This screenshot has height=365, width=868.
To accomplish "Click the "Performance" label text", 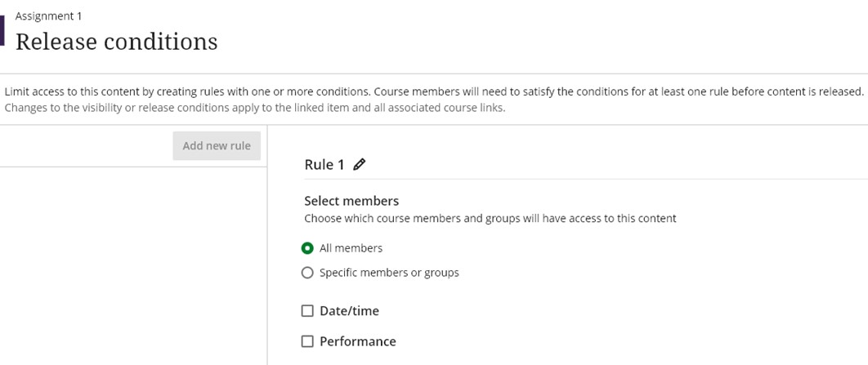I will [358, 341].
